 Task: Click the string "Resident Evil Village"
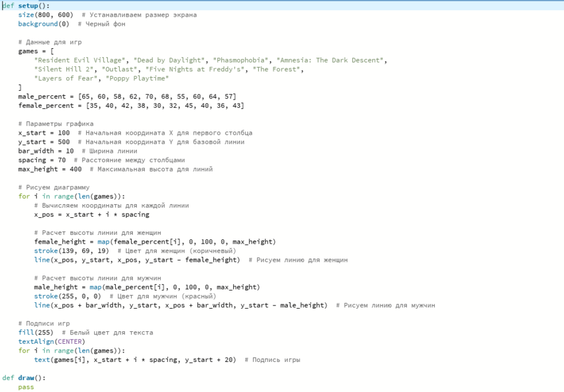point(80,60)
